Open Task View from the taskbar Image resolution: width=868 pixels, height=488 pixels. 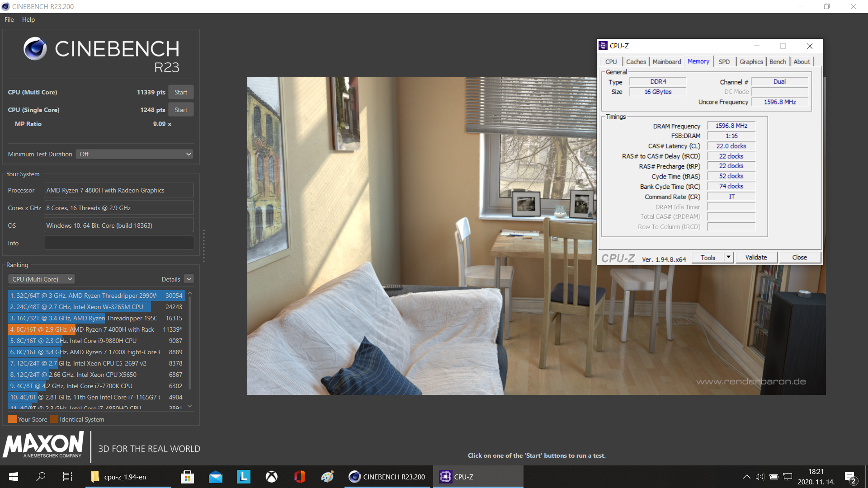pyautogui.click(x=68, y=477)
